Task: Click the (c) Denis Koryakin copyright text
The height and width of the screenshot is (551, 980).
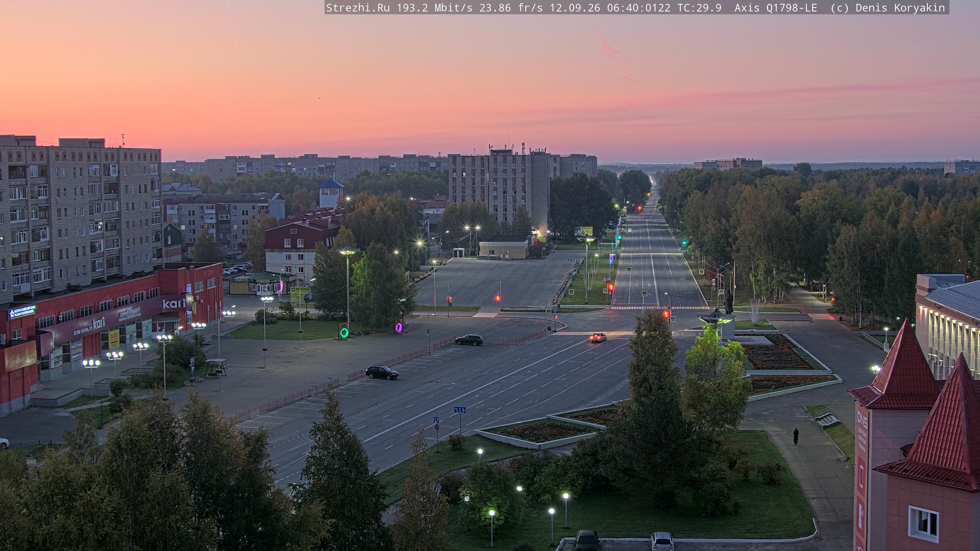Action: click(888, 8)
